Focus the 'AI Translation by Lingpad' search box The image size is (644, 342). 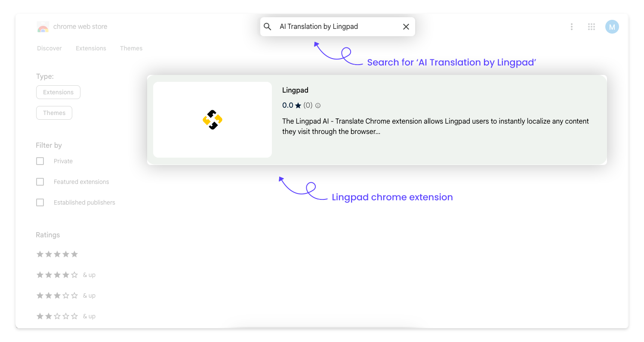338,27
